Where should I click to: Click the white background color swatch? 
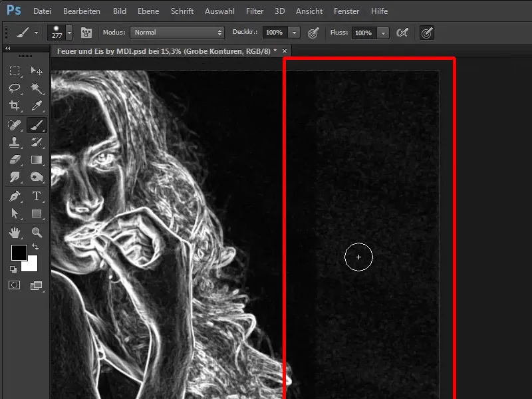click(31, 265)
